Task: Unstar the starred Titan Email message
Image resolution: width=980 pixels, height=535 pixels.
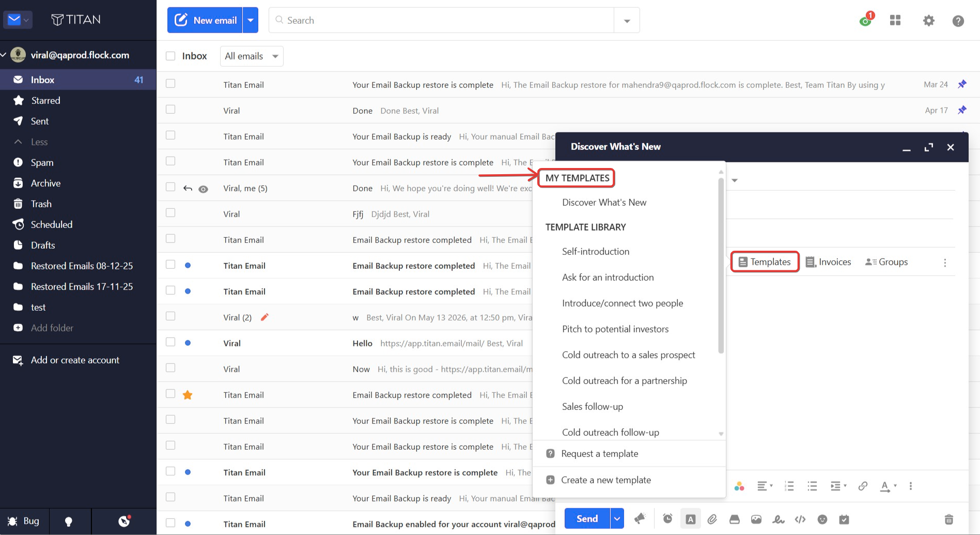Action: 188,395
